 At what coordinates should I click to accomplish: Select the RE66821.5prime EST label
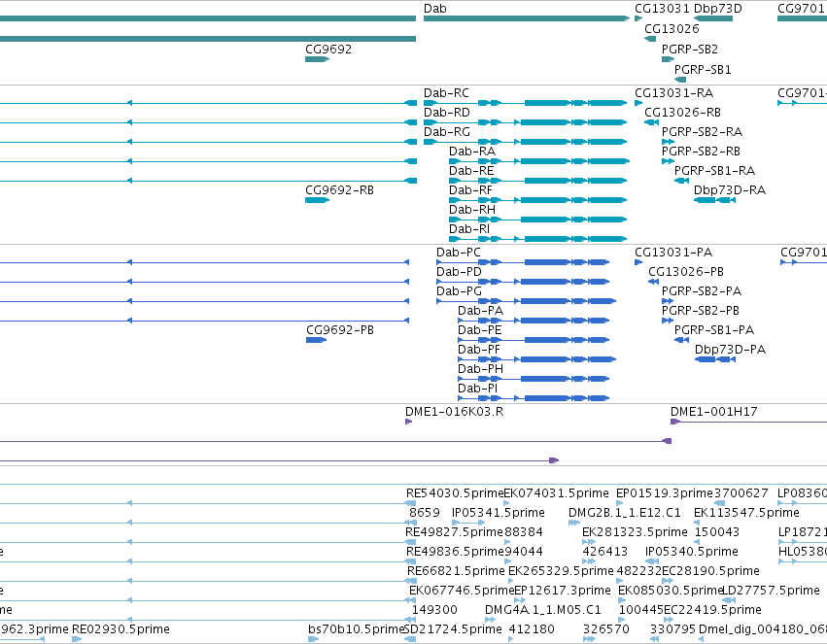[456, 572]
